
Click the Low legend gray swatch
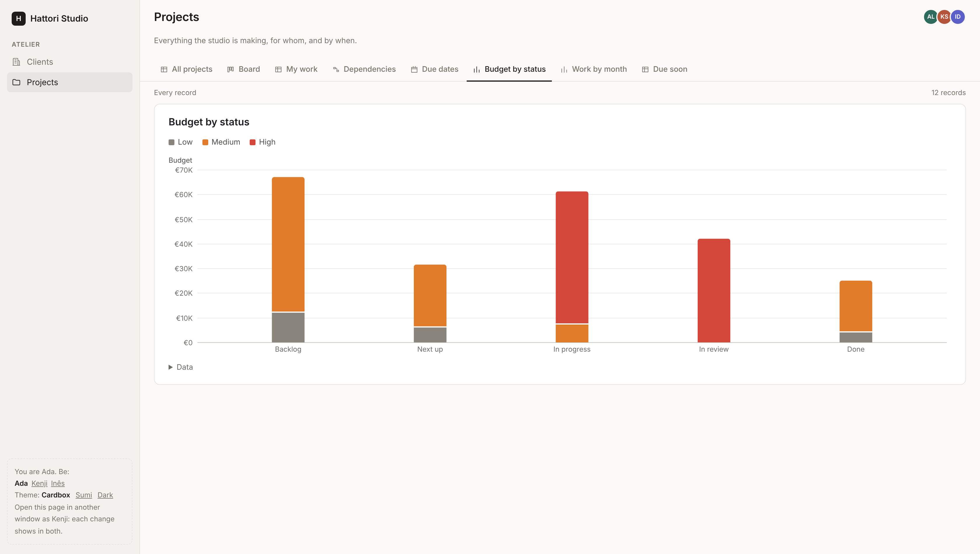pos(171,142)
